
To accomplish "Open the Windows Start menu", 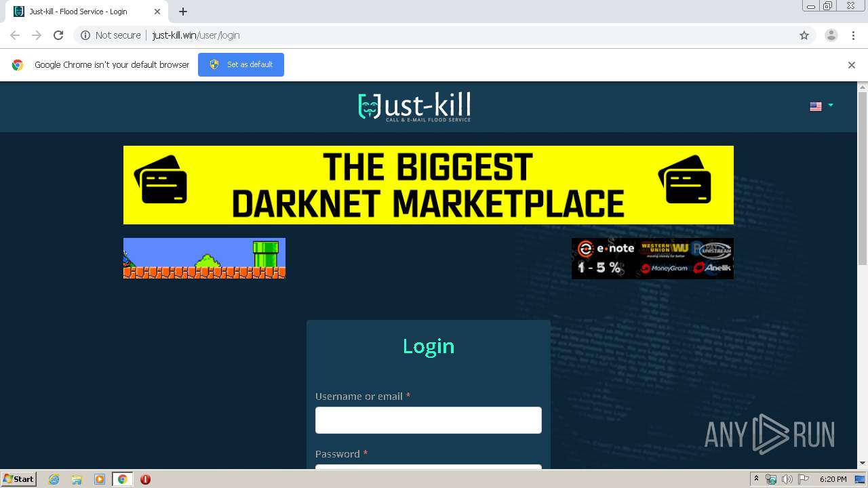I will (x=19, y=479).
